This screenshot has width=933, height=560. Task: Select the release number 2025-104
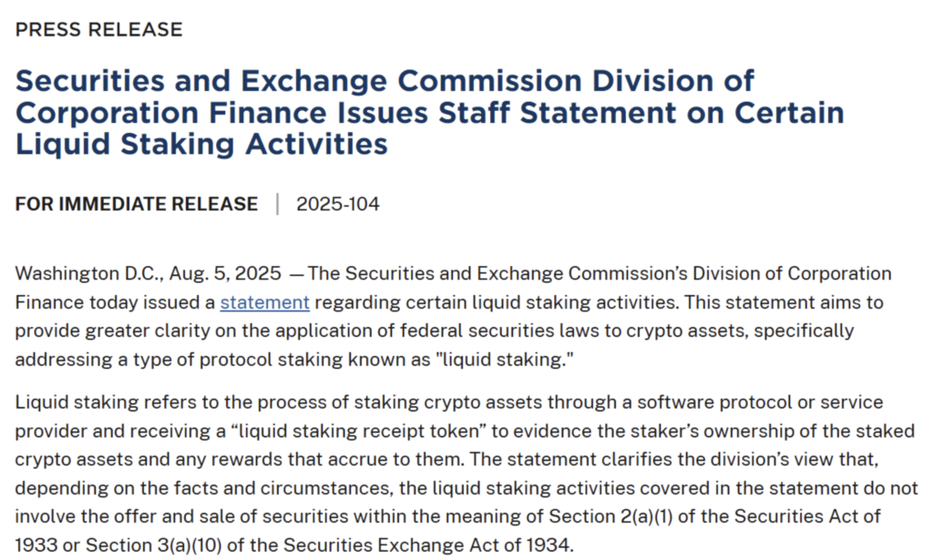click(338, 204)
